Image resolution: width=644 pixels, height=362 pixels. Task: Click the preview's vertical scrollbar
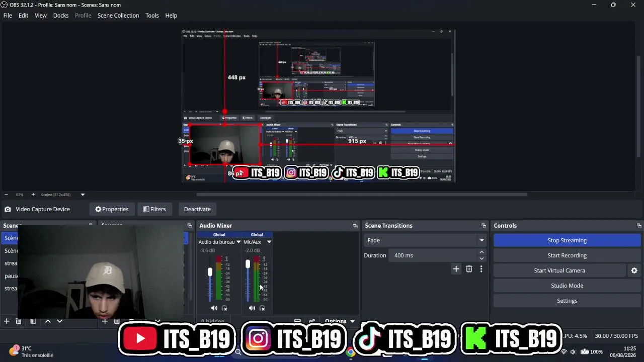639,106
